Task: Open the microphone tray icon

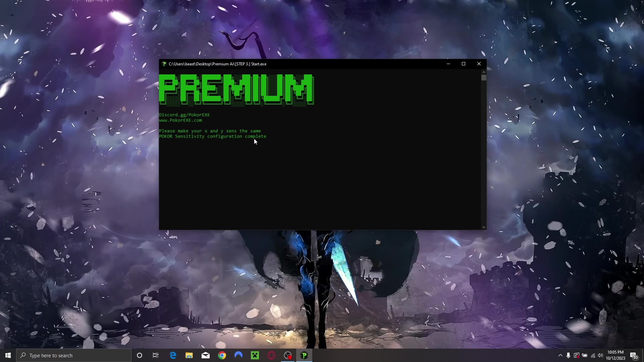Action: pos(568,355)
